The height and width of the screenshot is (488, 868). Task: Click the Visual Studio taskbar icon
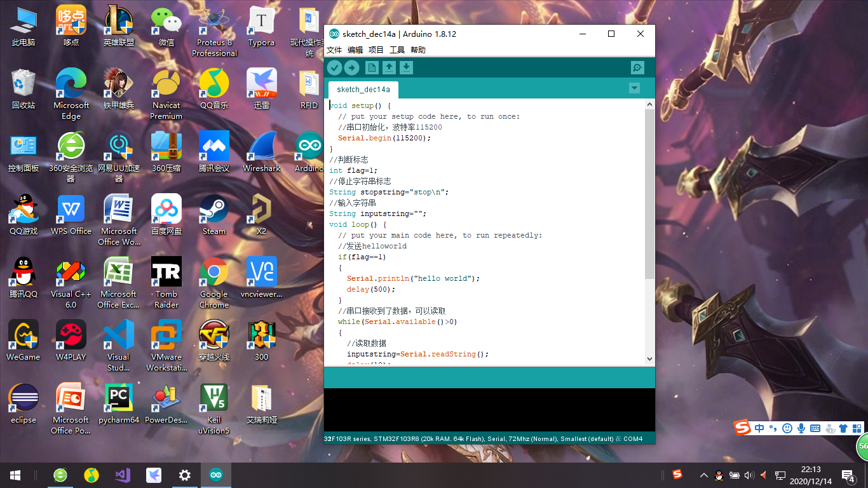point(123,475)
